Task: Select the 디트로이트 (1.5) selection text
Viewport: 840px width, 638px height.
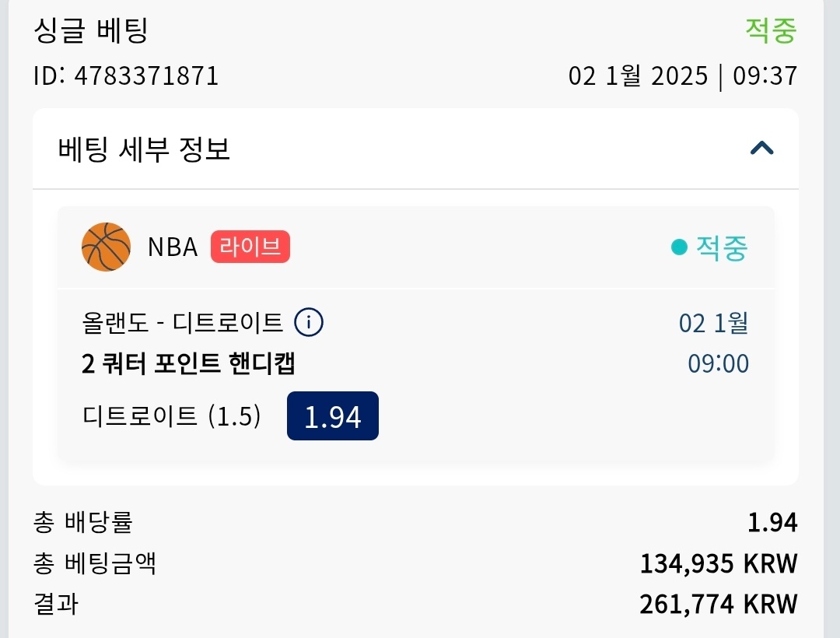Action: tap(171, 416)
